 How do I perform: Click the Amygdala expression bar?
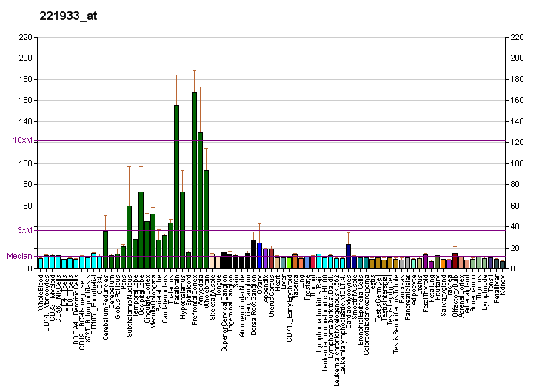(x=200, y=200)
